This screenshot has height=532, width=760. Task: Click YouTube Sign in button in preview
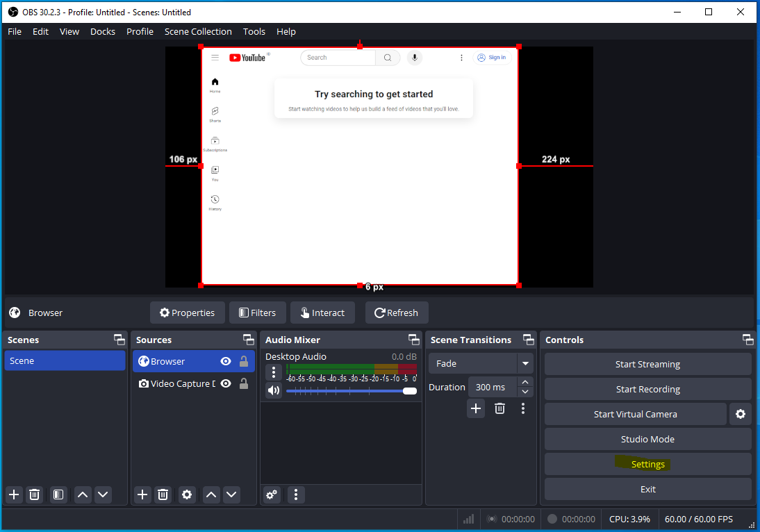(492, 58)
